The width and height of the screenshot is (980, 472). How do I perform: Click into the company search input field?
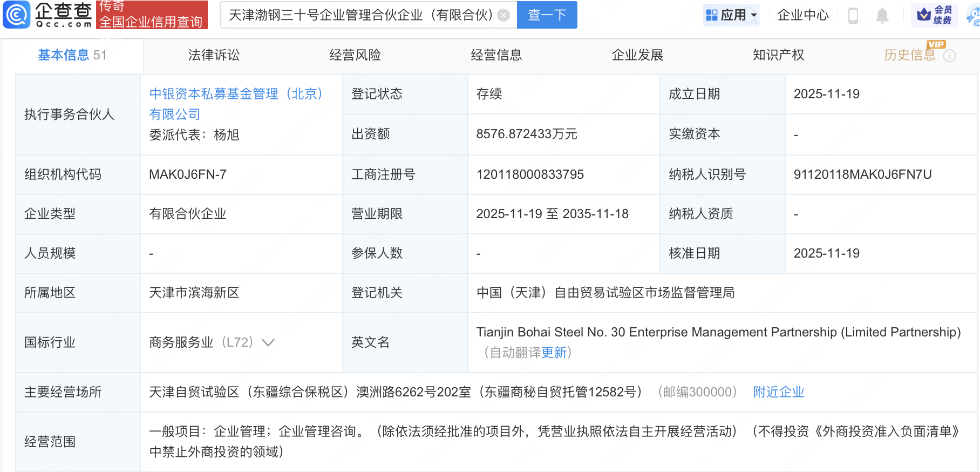tap(359, 15)
